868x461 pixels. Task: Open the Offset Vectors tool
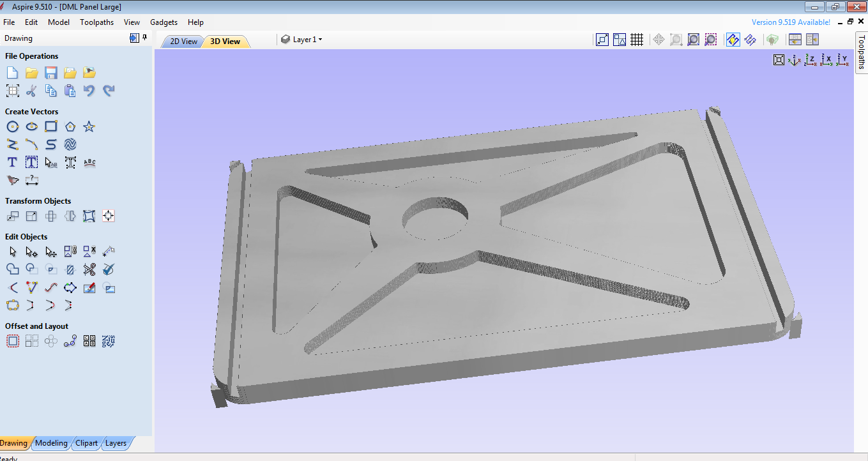coord(12,341)
